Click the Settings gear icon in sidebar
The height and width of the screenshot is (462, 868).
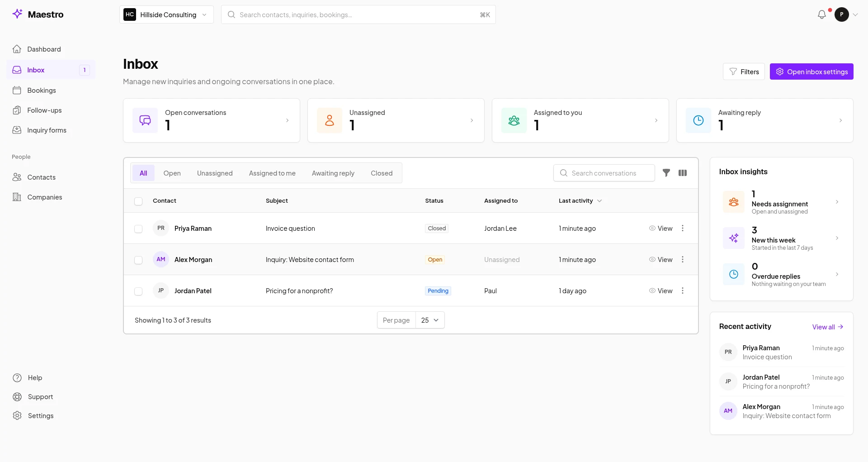[x=17, y=415]
